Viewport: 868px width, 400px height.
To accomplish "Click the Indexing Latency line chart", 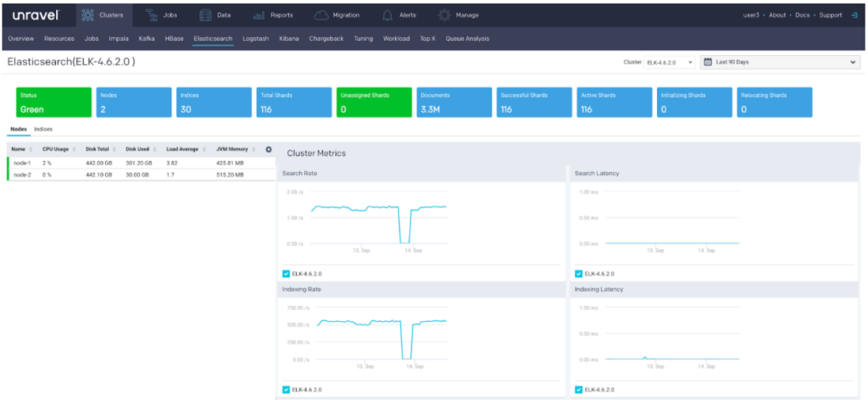I will [x=672, y=358].
